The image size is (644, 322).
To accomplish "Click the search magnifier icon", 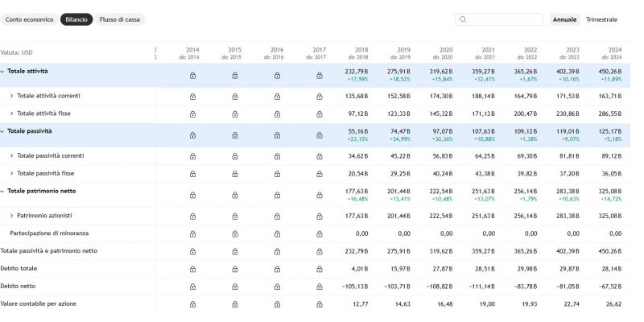I will pos(463,19).
